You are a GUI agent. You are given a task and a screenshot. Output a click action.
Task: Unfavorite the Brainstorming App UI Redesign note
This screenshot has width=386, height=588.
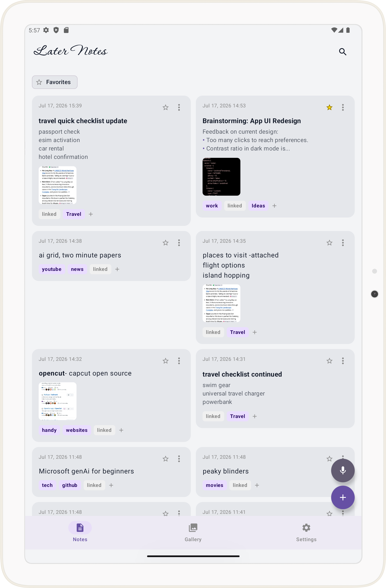click(329, 107)
